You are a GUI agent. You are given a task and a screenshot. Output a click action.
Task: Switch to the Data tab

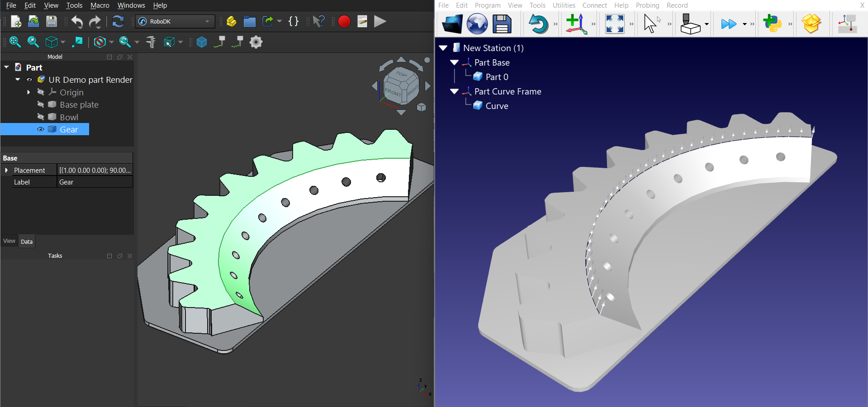click(27, 241)
